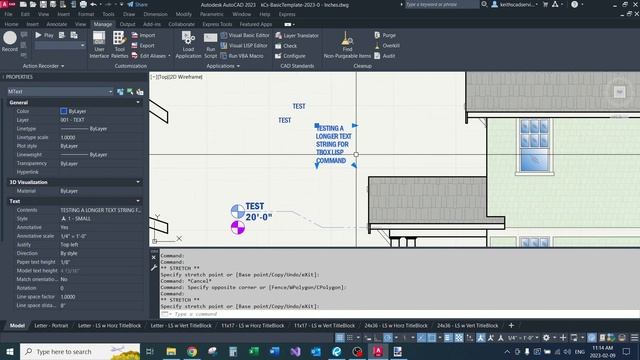640x360 pixels.
Task: Click the Select Objects icon in Properties
Action: (130, 92)
